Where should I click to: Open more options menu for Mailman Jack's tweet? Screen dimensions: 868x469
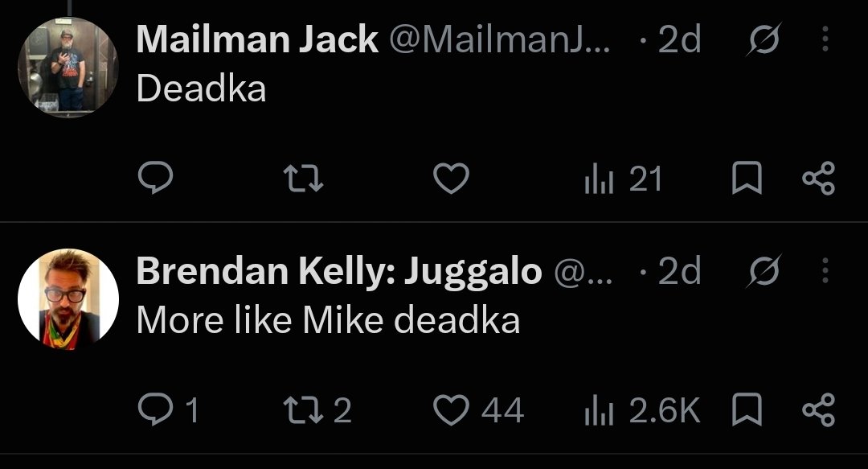click(x=825, y=39)
